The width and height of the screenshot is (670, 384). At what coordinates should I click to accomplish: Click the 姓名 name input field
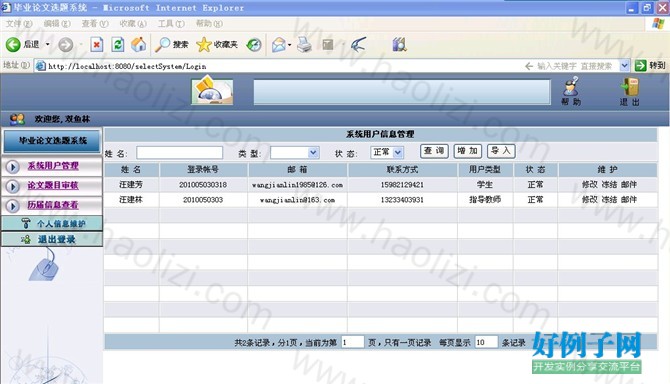(x=179, y=152)
